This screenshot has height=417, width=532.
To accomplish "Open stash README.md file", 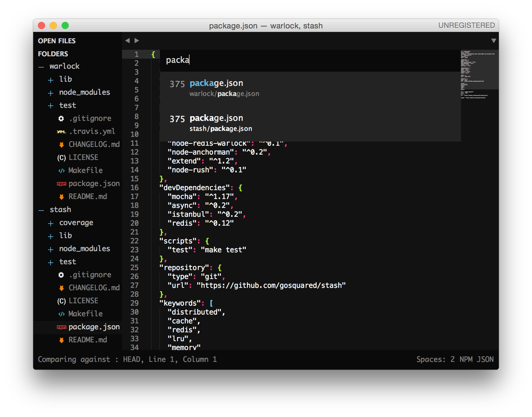I will (88, 340).
